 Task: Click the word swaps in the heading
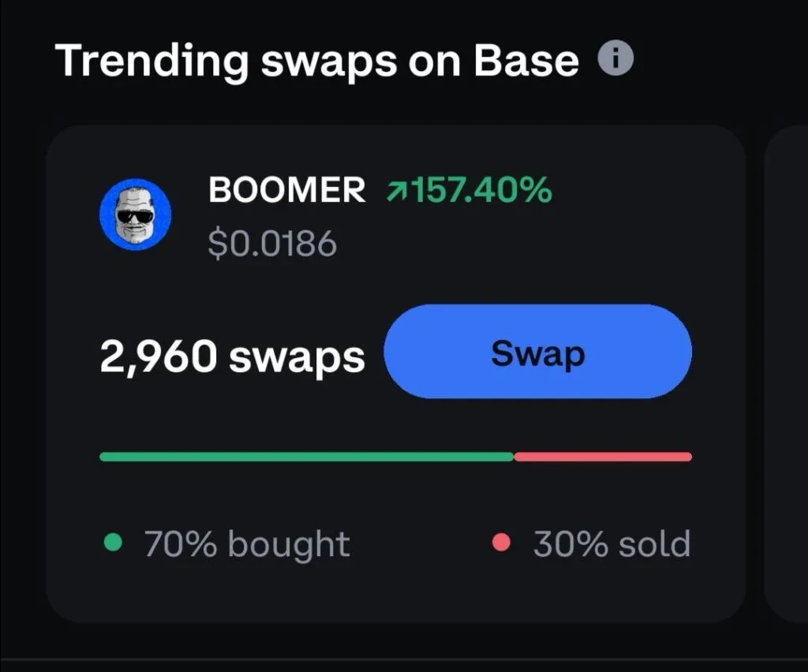(x=328, y=62)
